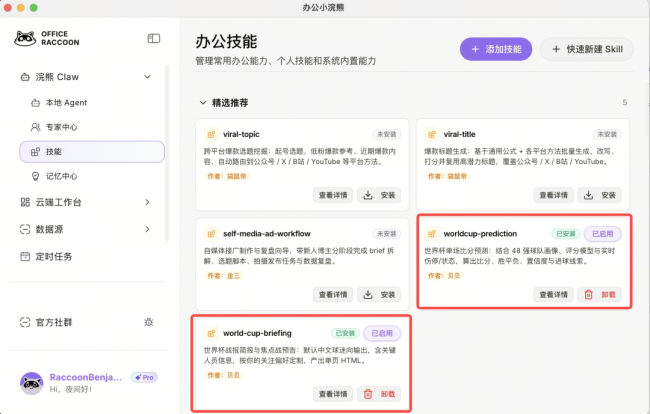
Task: Click the 技能 blocks icon in sidebar
Action: tap(36, 152)
